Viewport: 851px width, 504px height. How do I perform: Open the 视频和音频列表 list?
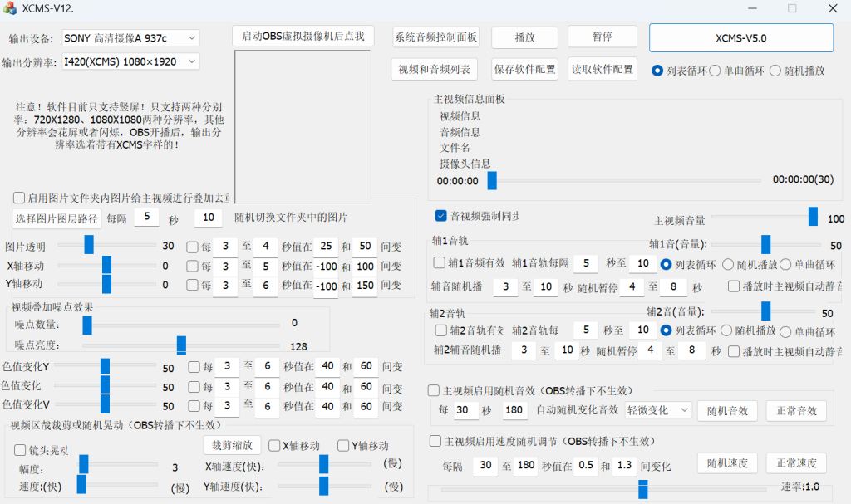(434, 69)
